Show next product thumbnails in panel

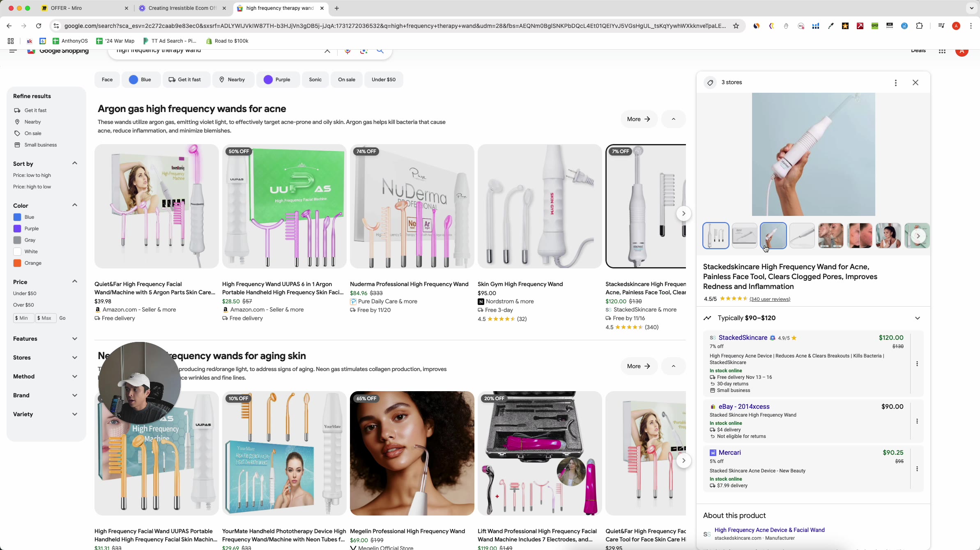point(918,236)
